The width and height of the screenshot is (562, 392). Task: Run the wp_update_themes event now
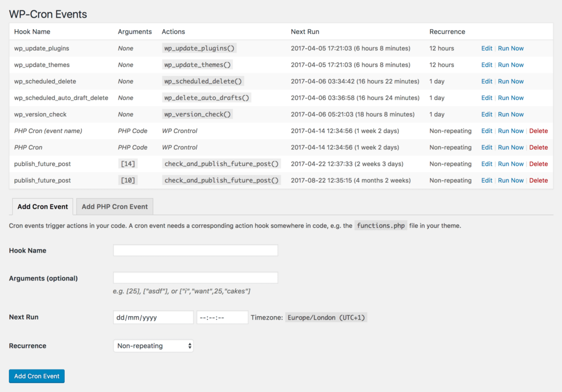(510, 65)
